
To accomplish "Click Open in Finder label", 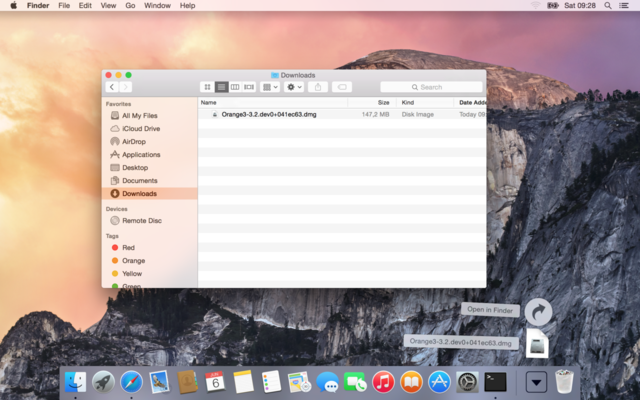I will (490, 310).
